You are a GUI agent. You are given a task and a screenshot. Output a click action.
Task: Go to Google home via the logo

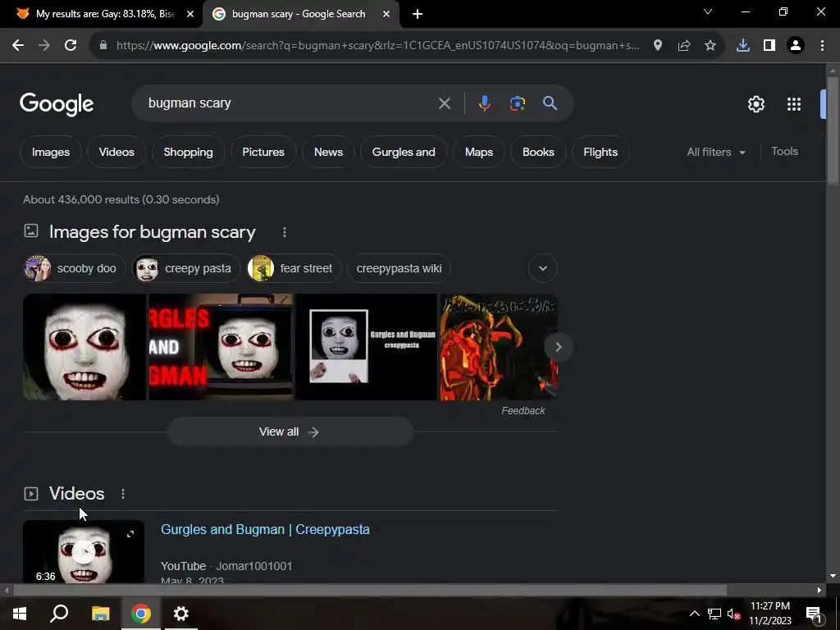57,104
